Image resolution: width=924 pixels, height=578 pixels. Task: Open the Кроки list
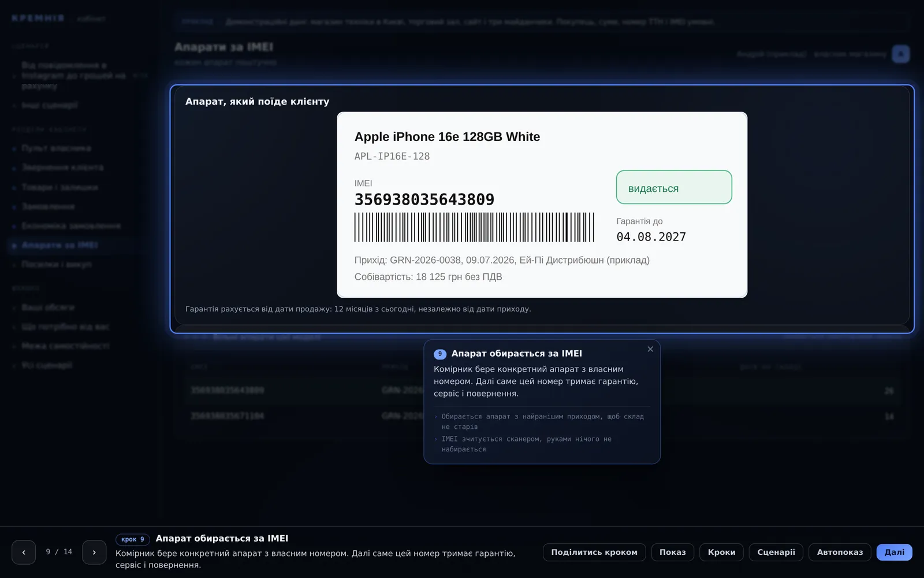click(722, 552)
